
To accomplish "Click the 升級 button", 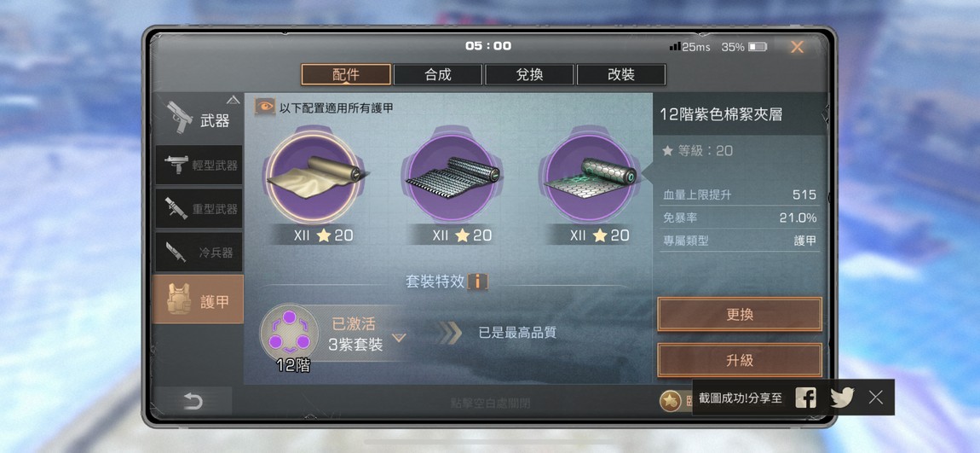I will (740, 360).
